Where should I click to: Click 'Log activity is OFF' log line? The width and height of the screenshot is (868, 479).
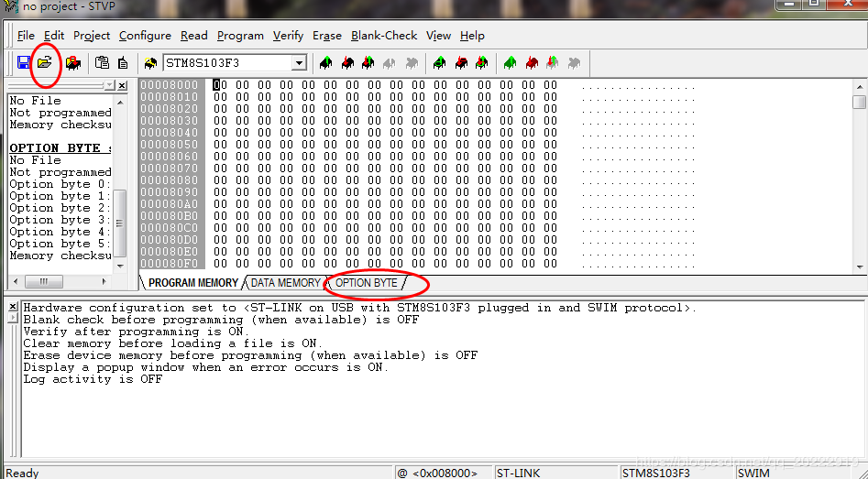(x=93, y=379)
